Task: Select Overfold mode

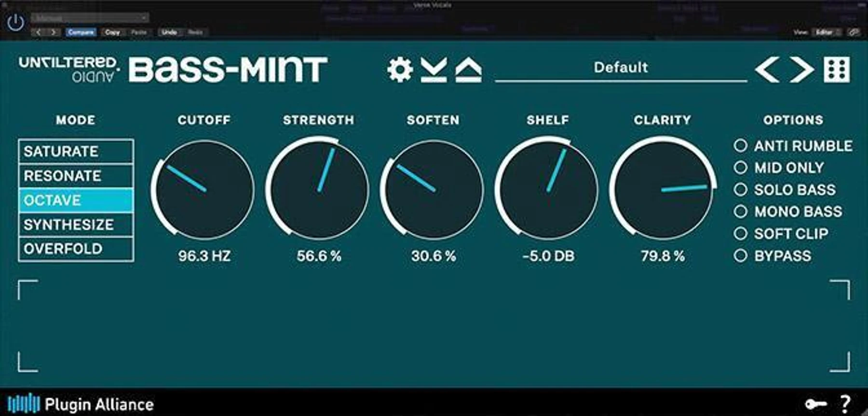Action: (76, 249)
